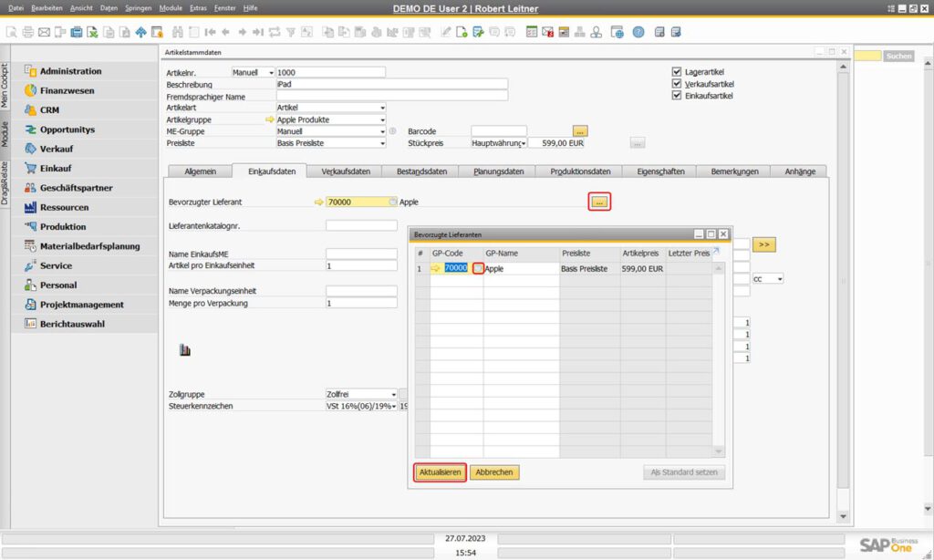Click the Refresh record toolbar icon
The image size is (934, 560).
click(275, 32)
